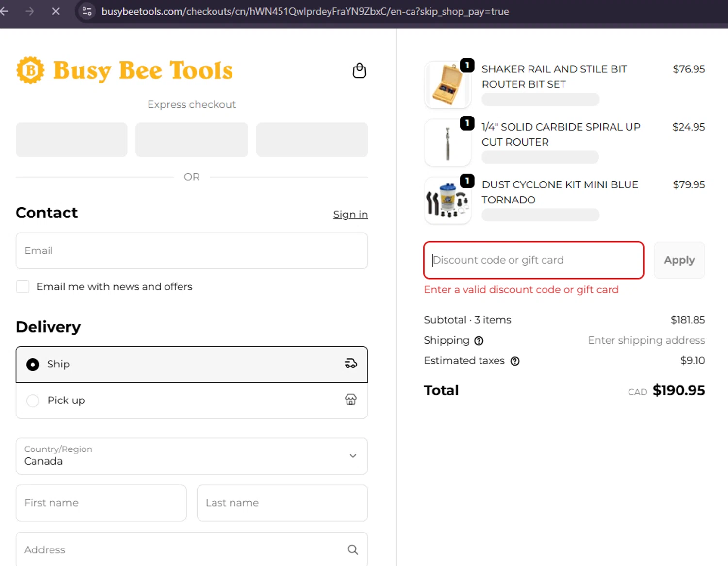Viewport: 728px width, 566px height.
Task: Click 'Enter shipping address' text
Action: click(x=646, y=340)
